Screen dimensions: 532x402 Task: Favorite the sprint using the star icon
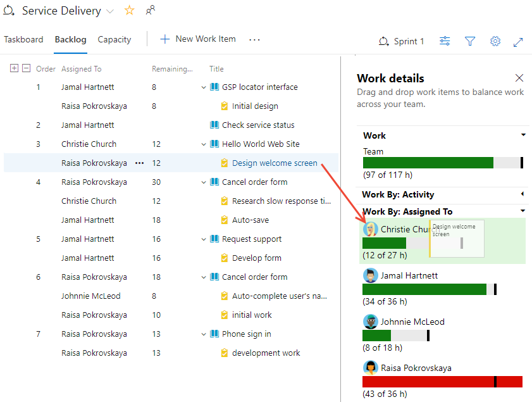tap(129, 10)
